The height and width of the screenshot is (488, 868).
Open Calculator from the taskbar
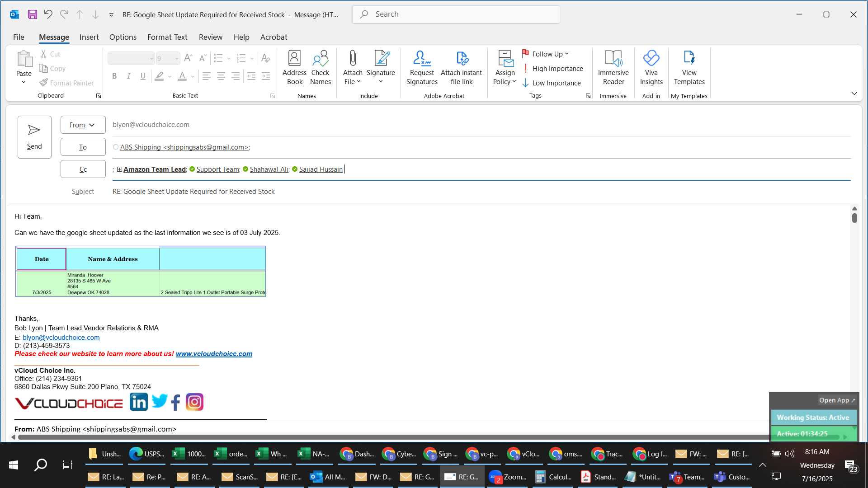click(553, 477)
